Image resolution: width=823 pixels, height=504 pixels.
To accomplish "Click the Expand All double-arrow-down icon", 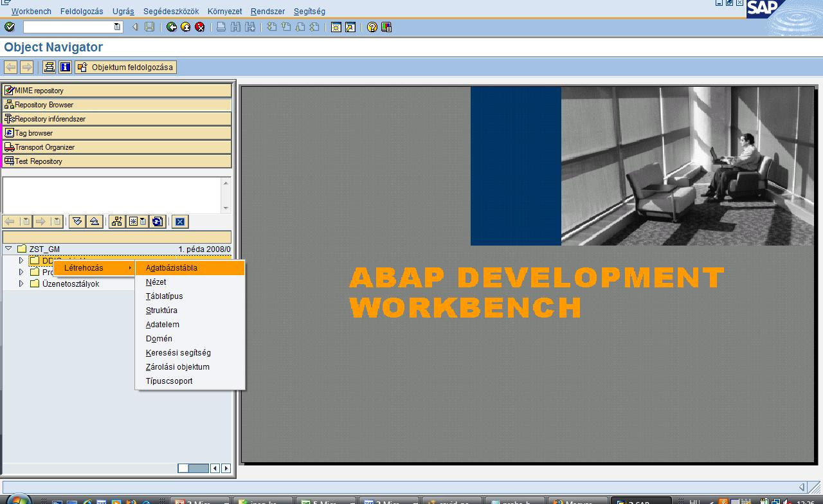I will pyautogui.click(x=77, y=222).
